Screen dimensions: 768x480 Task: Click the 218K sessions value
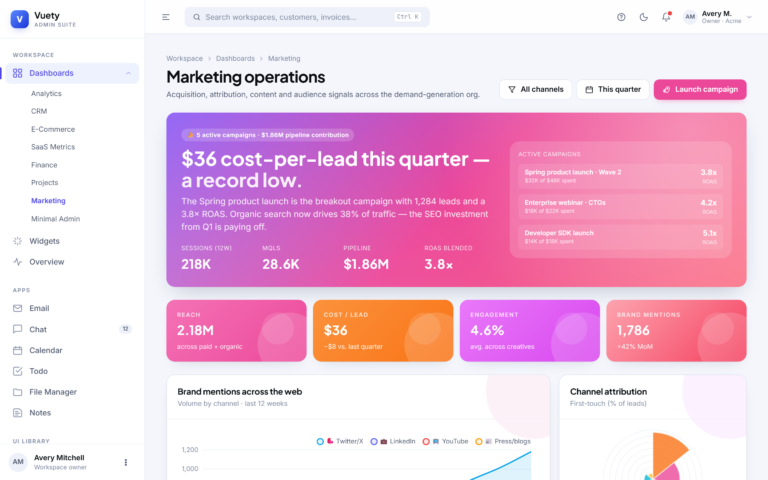196,264
